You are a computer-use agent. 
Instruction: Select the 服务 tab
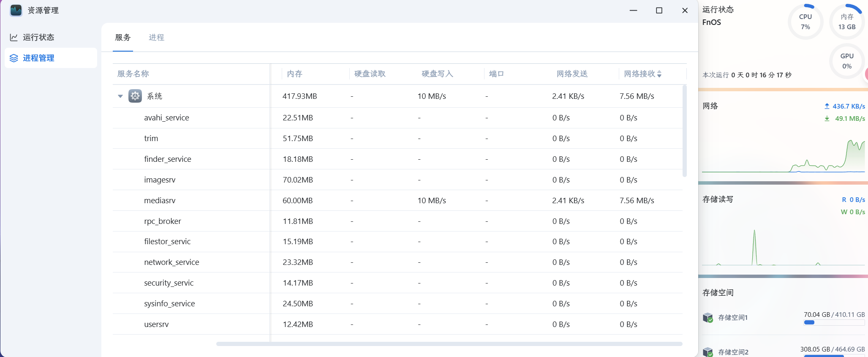(x=123, y=38)
